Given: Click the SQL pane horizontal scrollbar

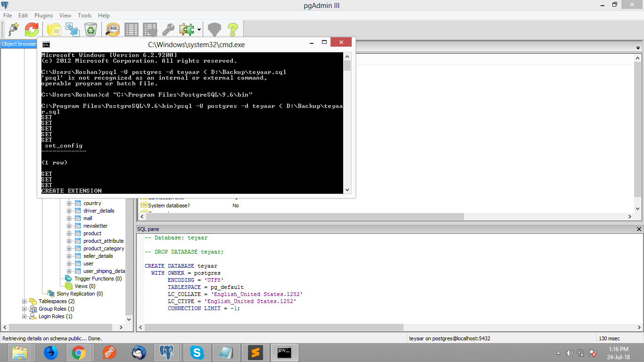Looking at the screenshot, I should (274, 327).
